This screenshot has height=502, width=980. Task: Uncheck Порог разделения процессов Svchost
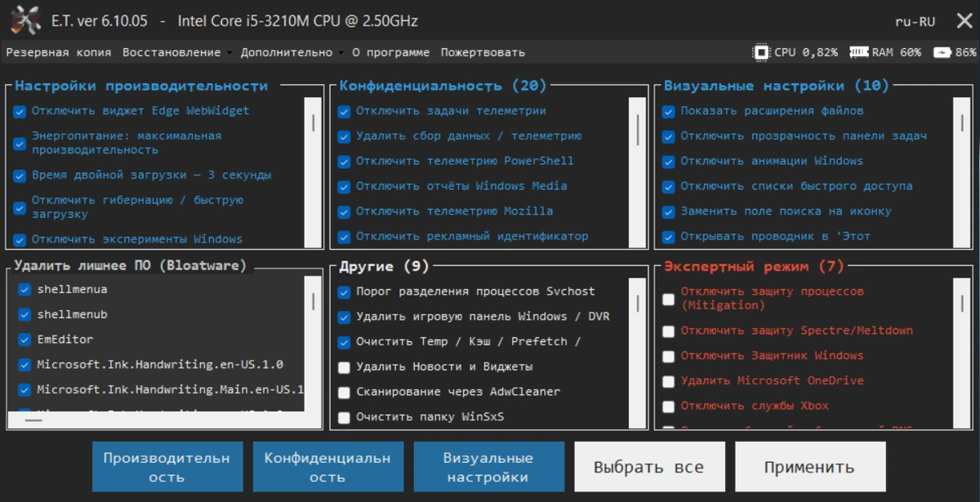(344, 292)
